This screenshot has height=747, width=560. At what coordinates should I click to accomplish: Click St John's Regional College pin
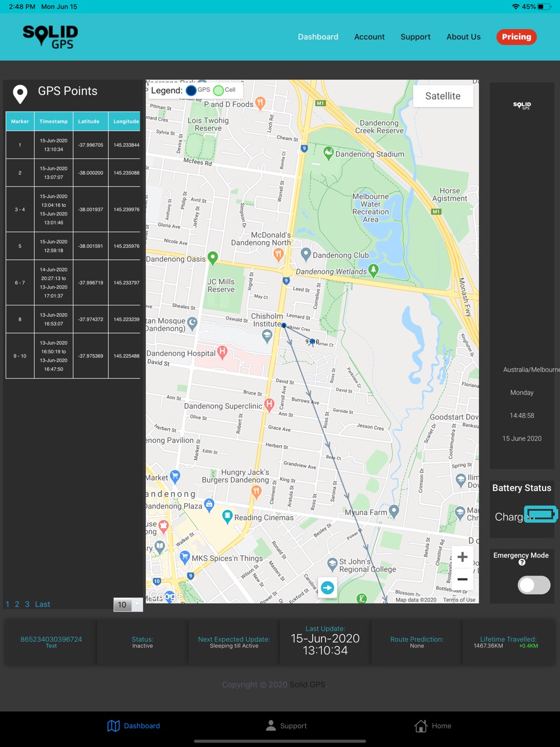332,563
